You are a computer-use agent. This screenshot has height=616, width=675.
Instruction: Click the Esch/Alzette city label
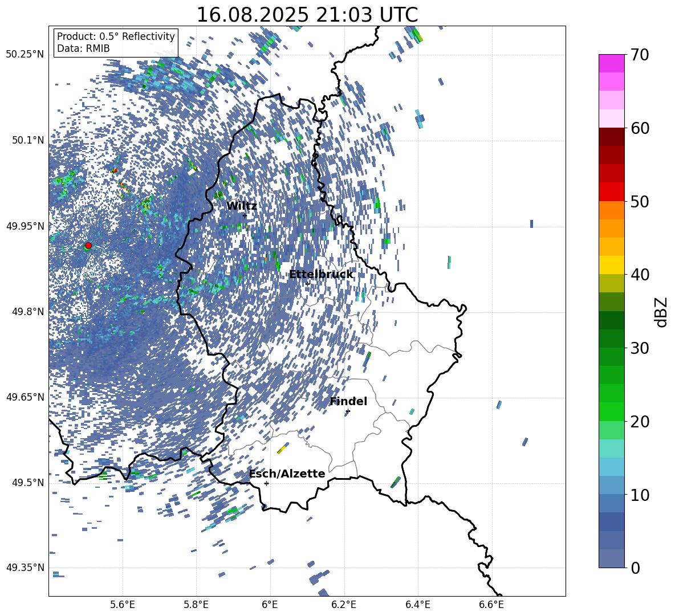pyautogui.click(x=287, y=474)
